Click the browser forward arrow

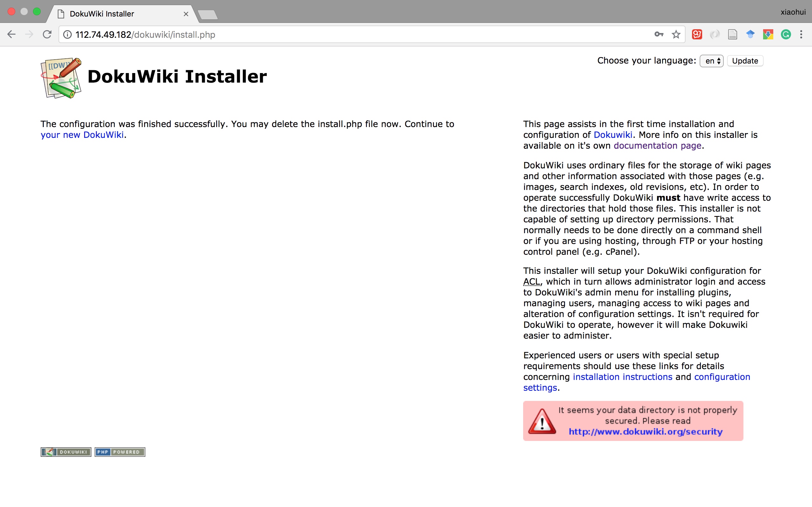click(x=29, y=35)
